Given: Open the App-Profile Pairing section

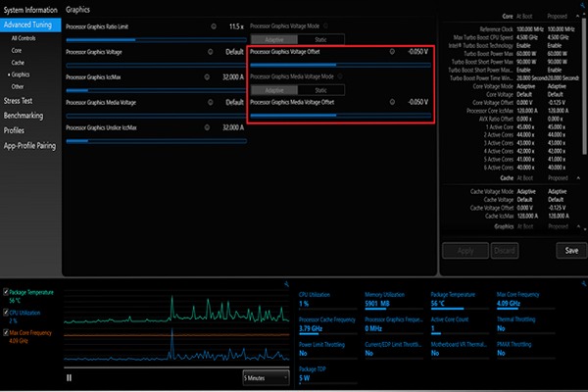Looking at the screenshot, I should coord(29,146).
